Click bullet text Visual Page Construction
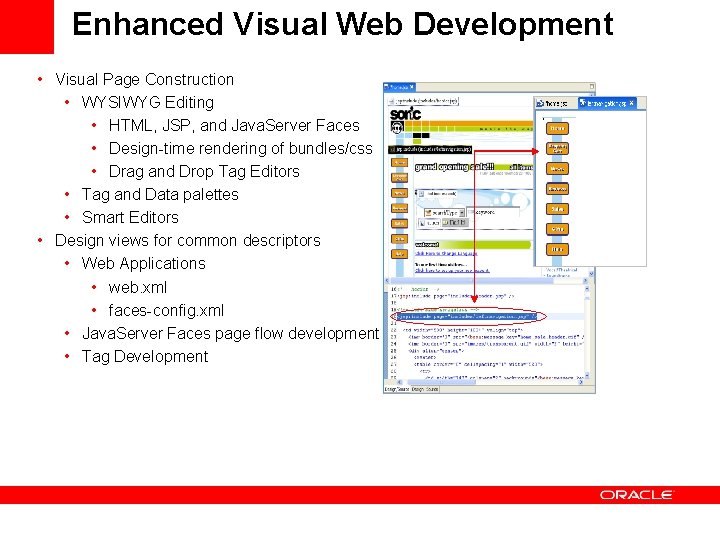The image size is (720, 540). click(x=144, y=79)
